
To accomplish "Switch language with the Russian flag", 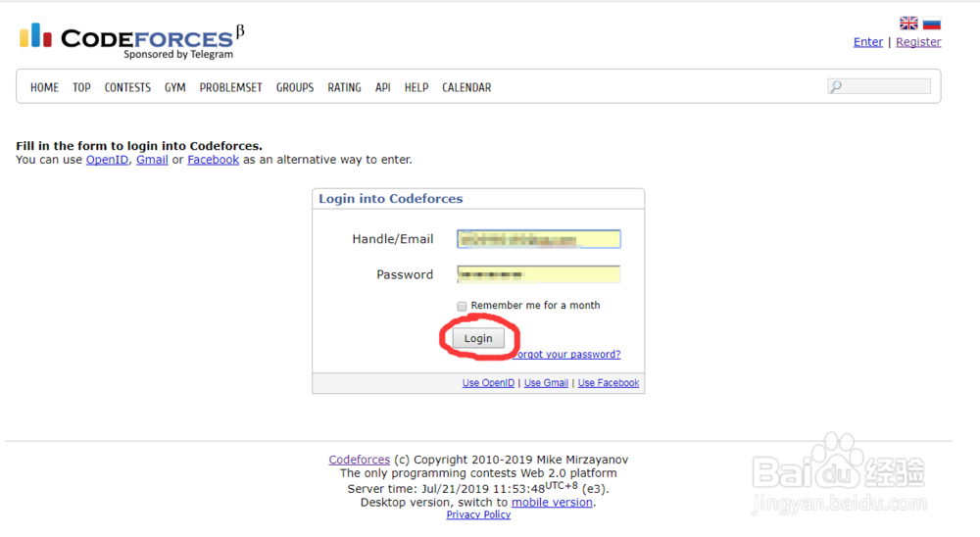I will point(931,24).
